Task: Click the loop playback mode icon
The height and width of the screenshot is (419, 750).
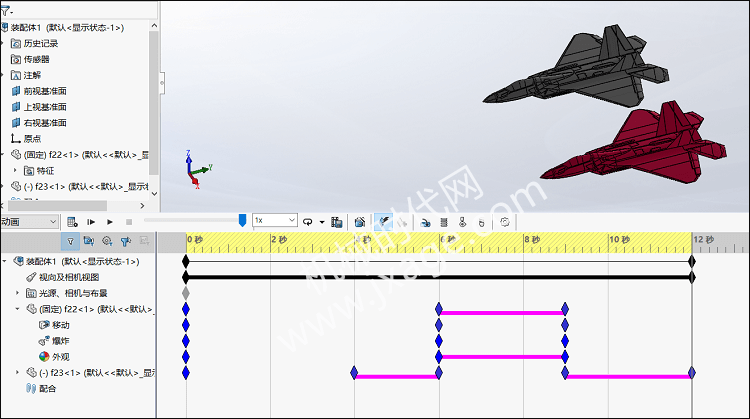Action: (308, 222)
